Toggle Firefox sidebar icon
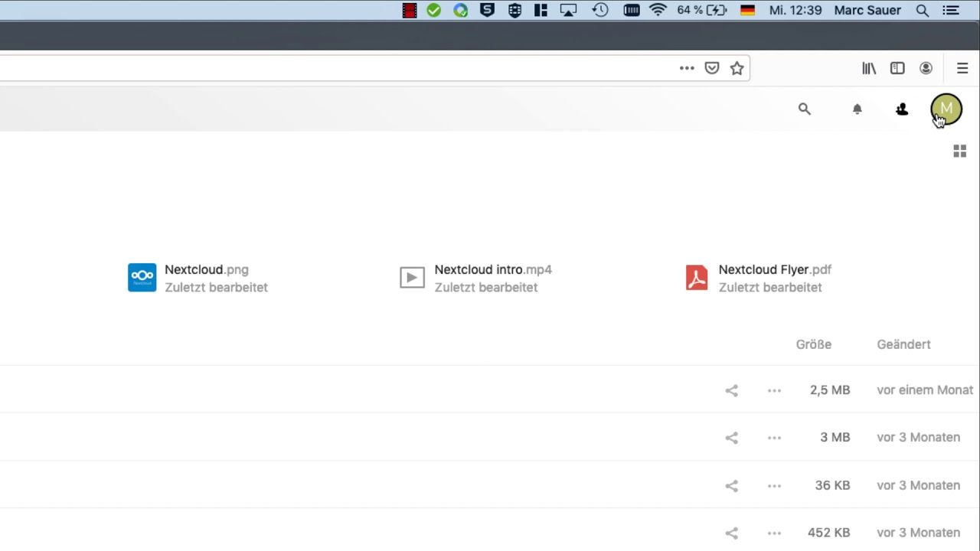Viewport: 980px width, 551px height. tap(897, 68)
